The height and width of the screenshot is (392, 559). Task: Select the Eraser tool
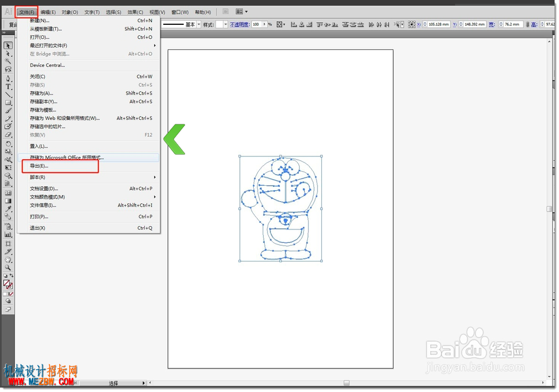8,135
